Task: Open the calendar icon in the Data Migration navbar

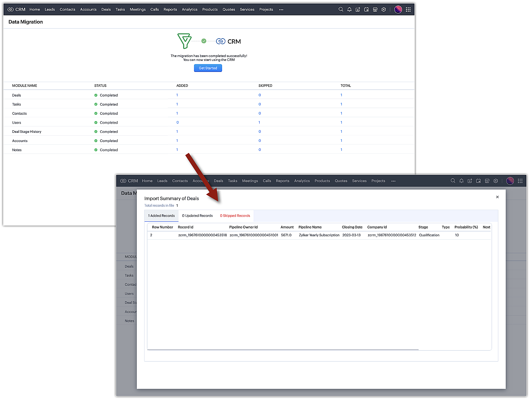Action: tap(367, 10)
